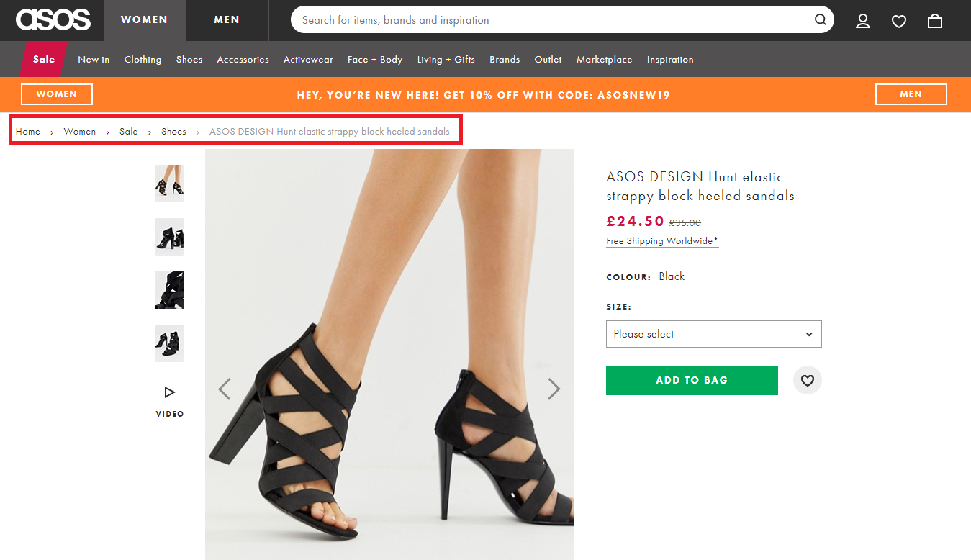Viewport: 971px width, 560px height.
Task: Switch to the MEN tab
Action: tap(227, 19)
